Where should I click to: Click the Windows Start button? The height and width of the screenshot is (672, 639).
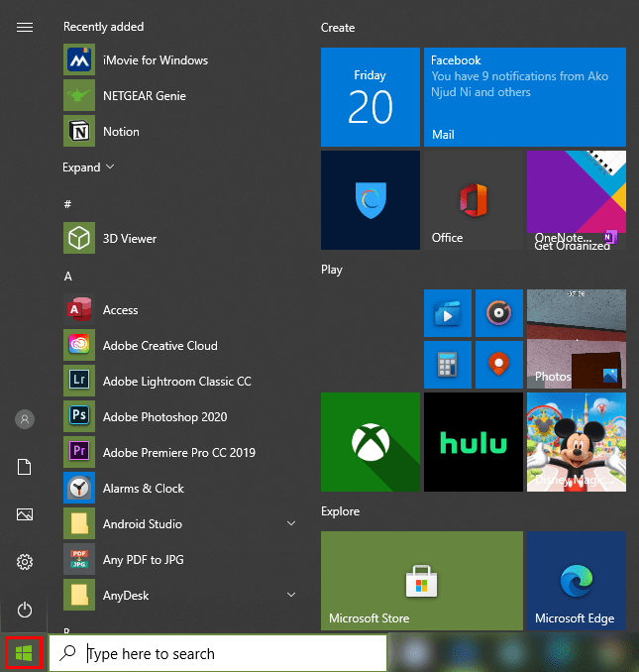pyautogui.click(x=25, y=653)
